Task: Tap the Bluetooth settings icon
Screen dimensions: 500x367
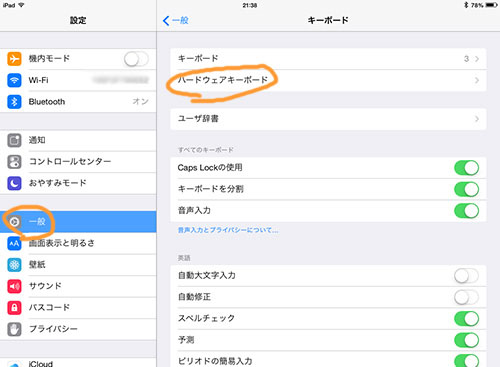Action: point(14,102)
